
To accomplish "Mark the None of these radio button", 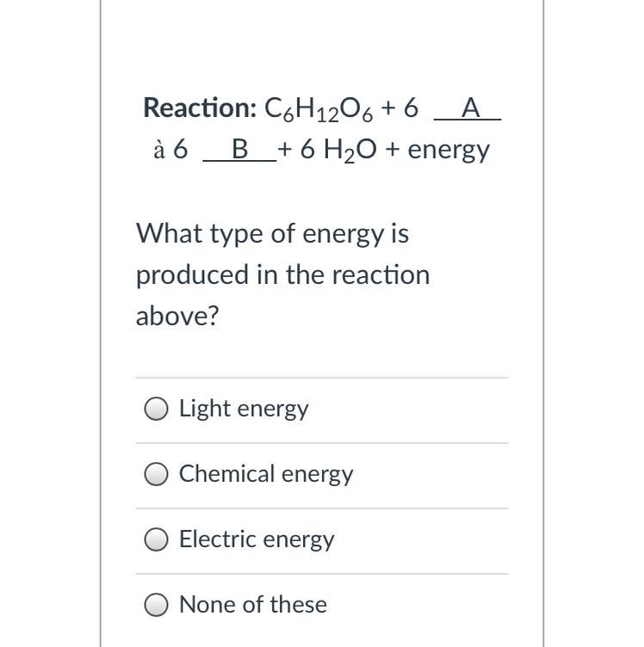I will (x=156, y=605).
